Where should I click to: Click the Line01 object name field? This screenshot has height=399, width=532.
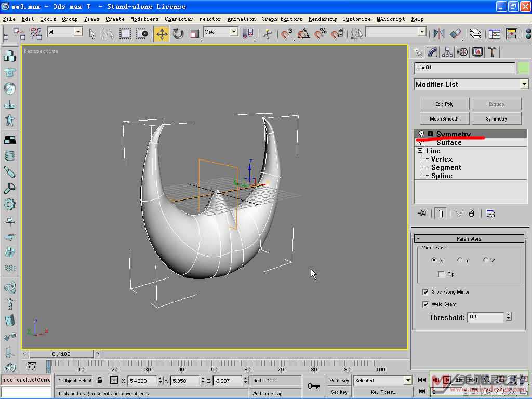click(x=464, y=68)
